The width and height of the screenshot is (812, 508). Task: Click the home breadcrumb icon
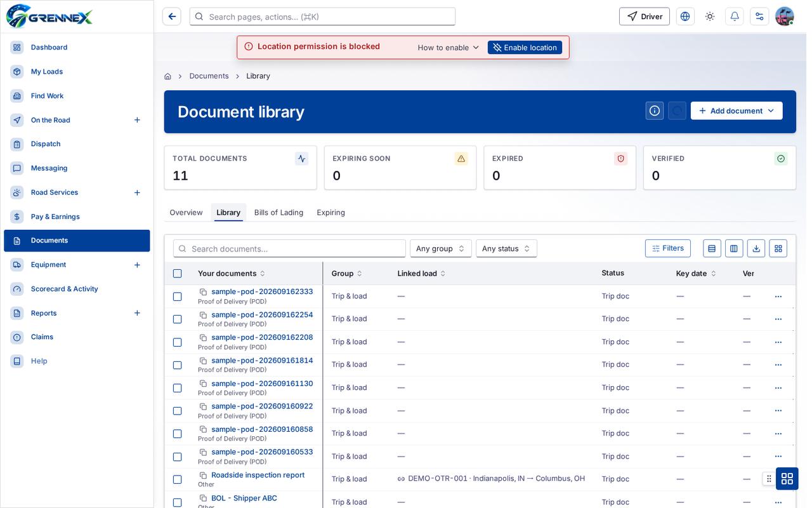click(x=167, y=76)
